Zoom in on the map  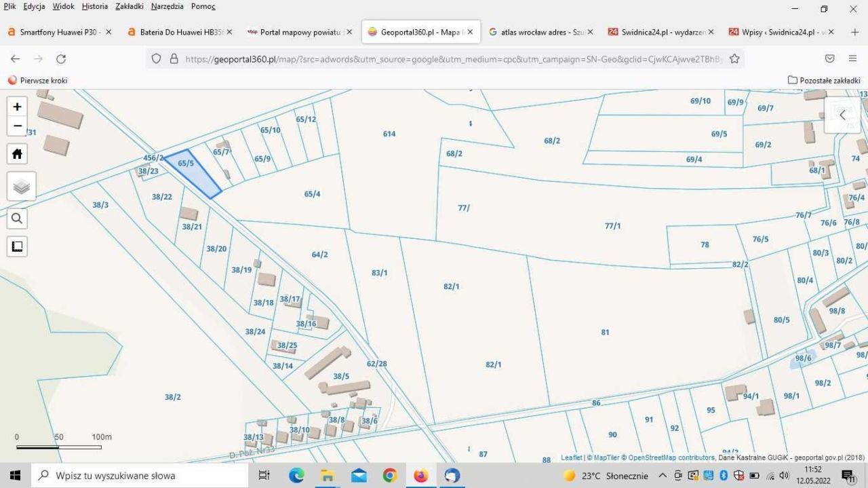17,107
